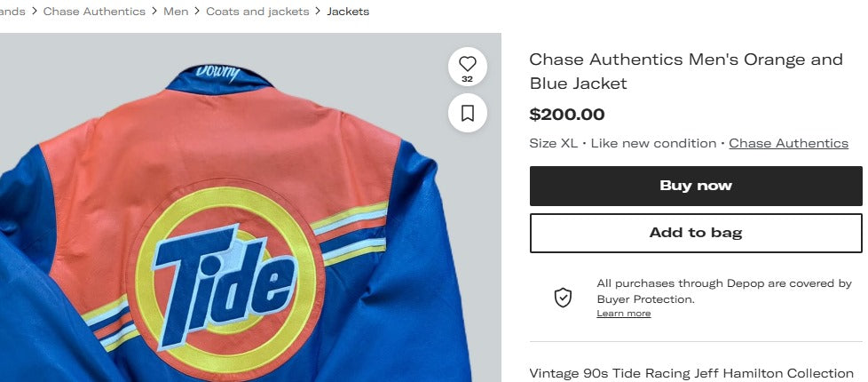Navigate to Coats and jackets breadcrumb
Screen dimensions: 868x382
257,12
